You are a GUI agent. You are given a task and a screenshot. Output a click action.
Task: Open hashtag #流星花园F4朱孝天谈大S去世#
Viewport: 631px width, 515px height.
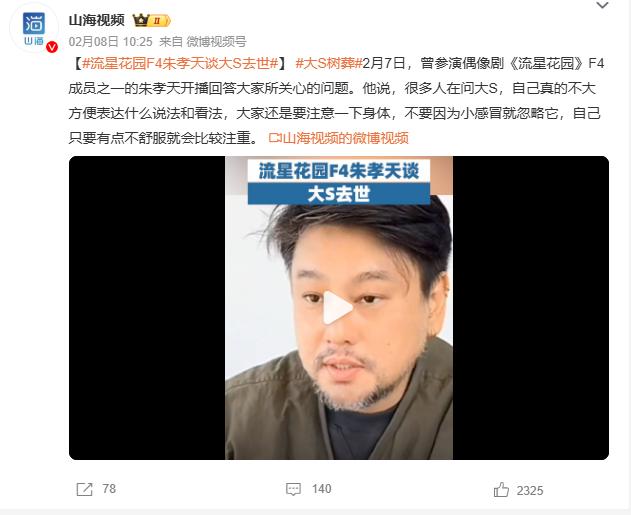click(180, 64)
